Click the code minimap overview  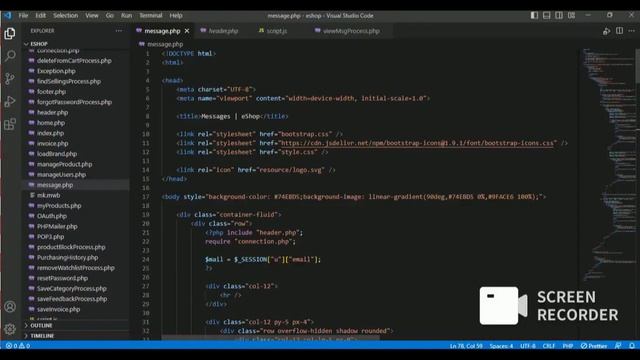(607, 165)
